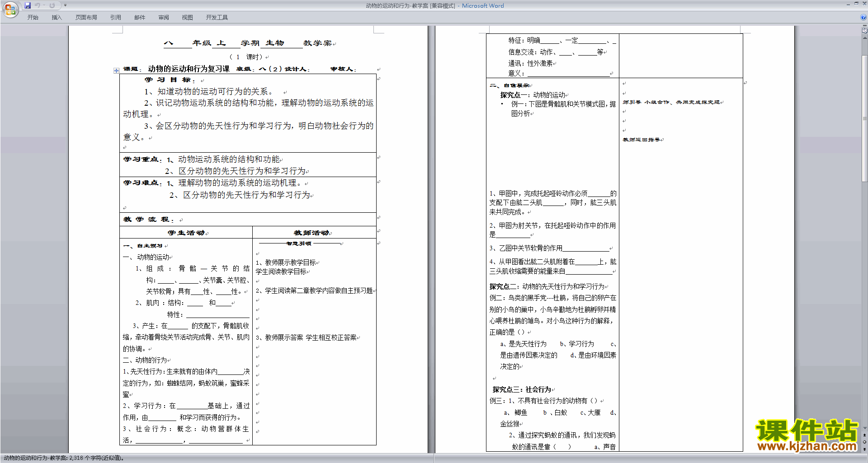Click the Next Page double-arrow button
The image size is (868, 463).
864,449
